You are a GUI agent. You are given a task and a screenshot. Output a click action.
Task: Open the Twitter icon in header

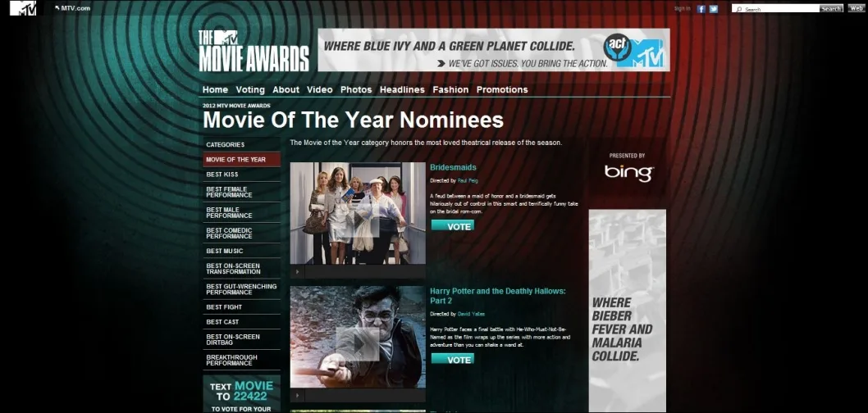(714, 9)
